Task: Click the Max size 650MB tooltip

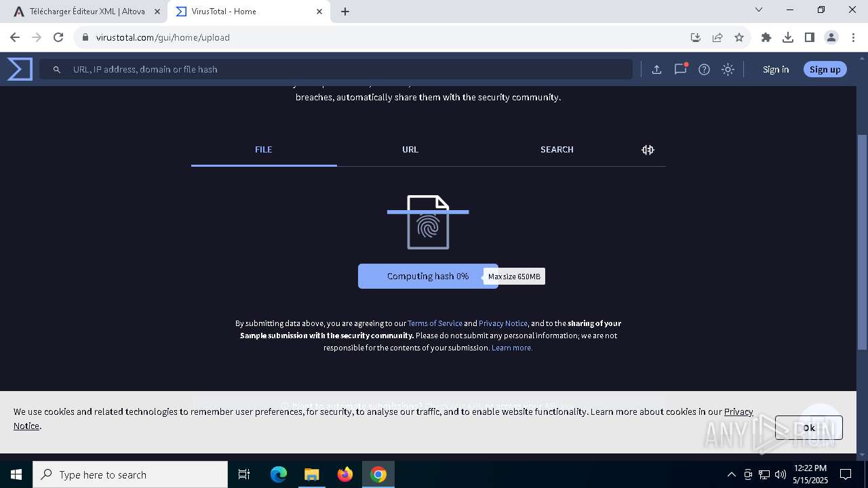Action: pyautogui.click(x=514, y=277)
